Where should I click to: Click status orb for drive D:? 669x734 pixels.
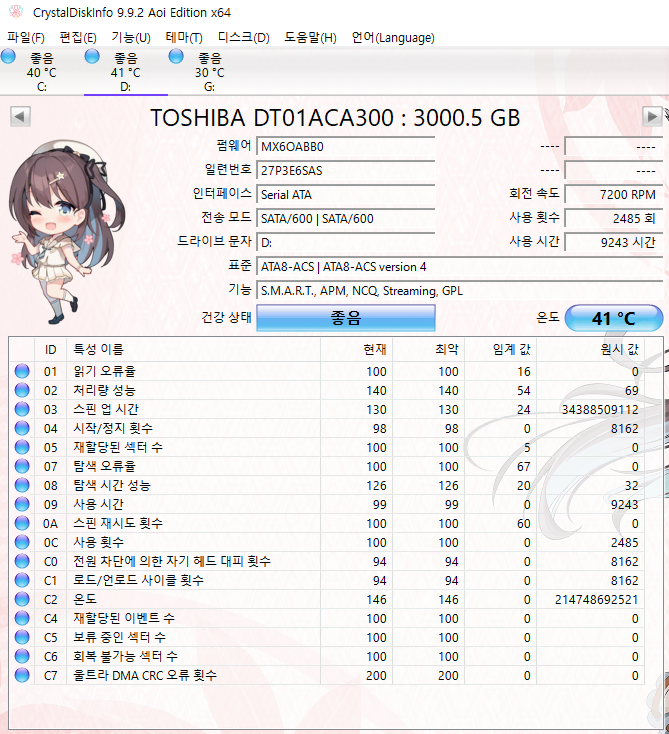(92, 56)
